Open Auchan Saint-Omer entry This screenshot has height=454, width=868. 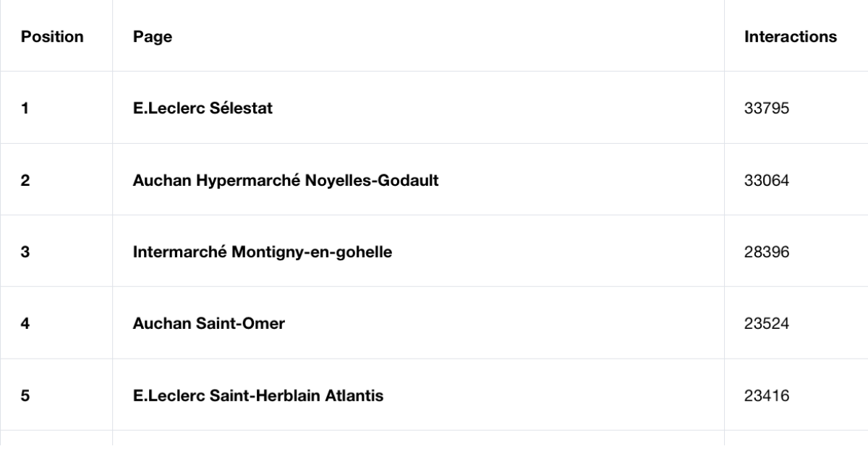(x=209, y=324)
